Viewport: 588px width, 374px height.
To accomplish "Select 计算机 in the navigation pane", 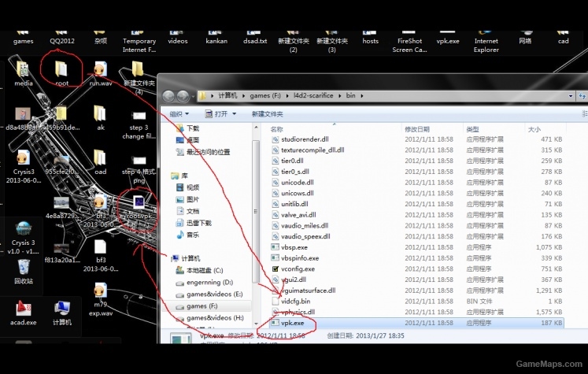I will coord(186,258).
